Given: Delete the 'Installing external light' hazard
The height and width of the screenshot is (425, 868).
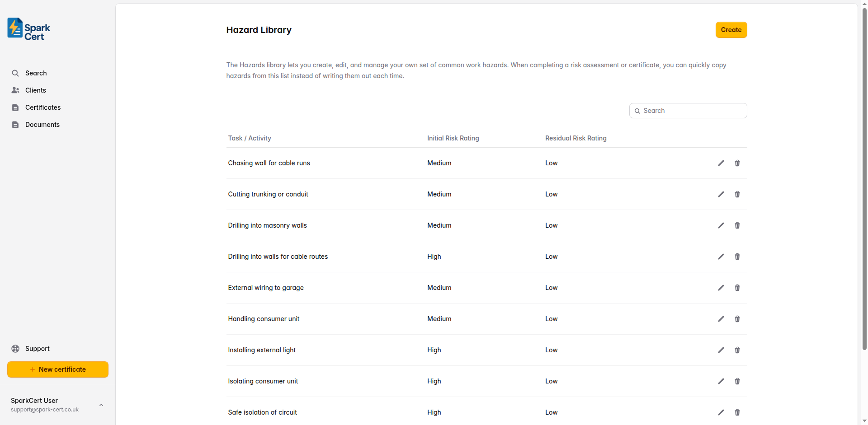Looking at the screenshot, I should 737,350.
